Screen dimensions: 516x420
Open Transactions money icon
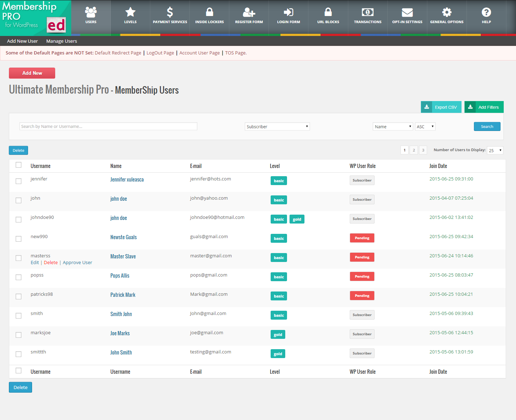[x=368, y=12]
